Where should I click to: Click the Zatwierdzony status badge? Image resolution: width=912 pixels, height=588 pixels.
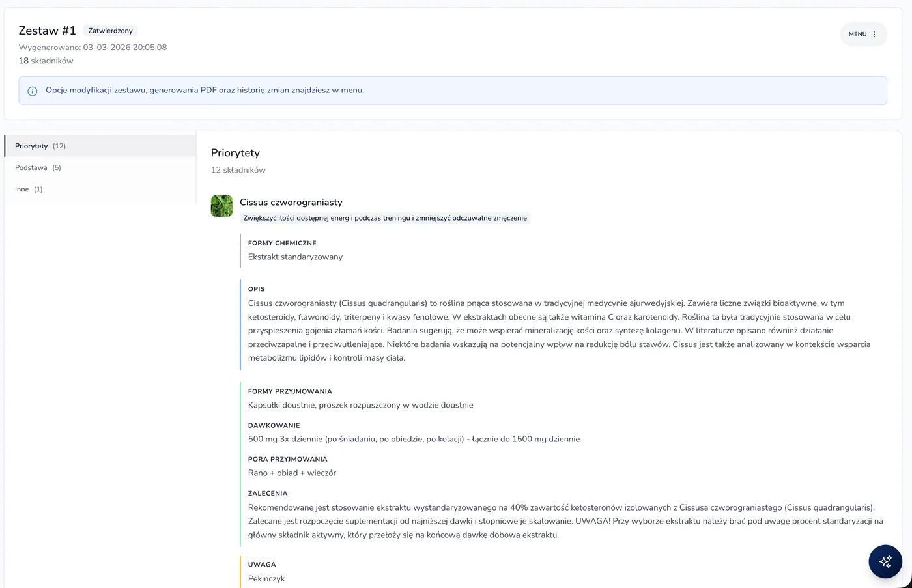pos(110,31)
